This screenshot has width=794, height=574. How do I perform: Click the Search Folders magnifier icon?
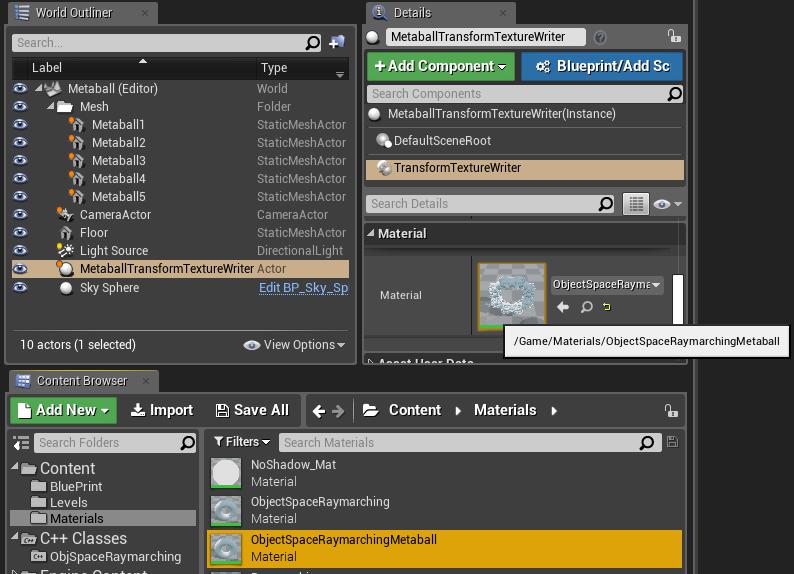pos(187,443)
